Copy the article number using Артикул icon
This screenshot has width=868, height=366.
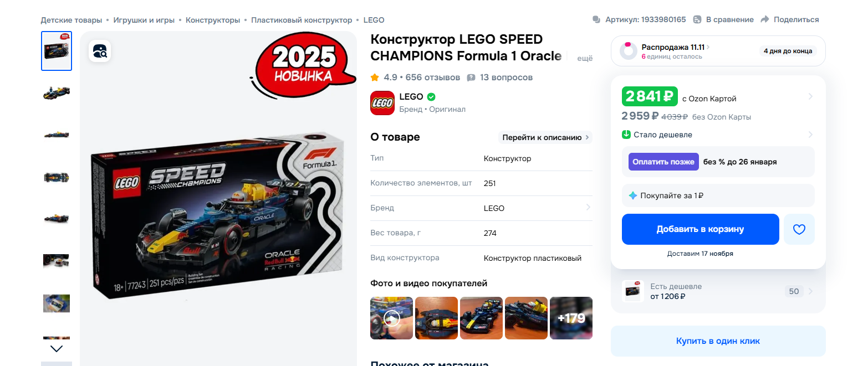coord(596,19)
